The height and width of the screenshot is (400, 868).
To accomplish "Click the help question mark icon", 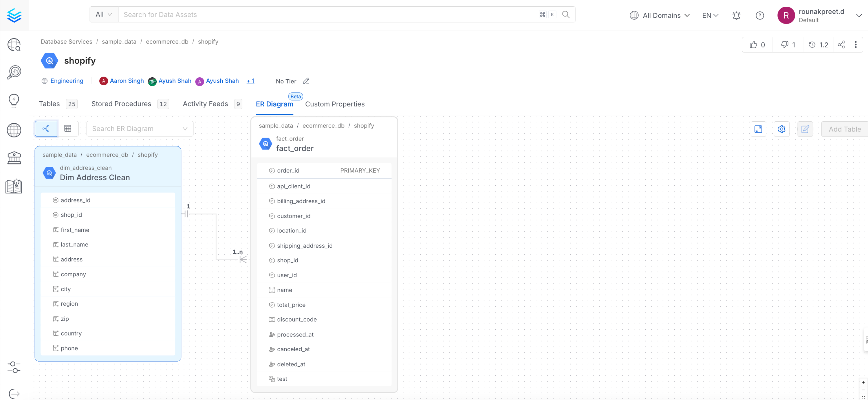I will point(760,15).
